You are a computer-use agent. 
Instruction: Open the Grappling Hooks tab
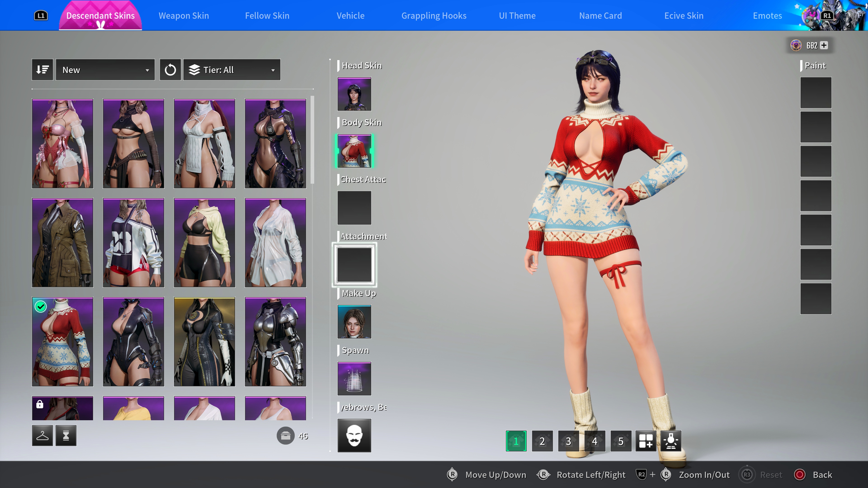(434, 16)
